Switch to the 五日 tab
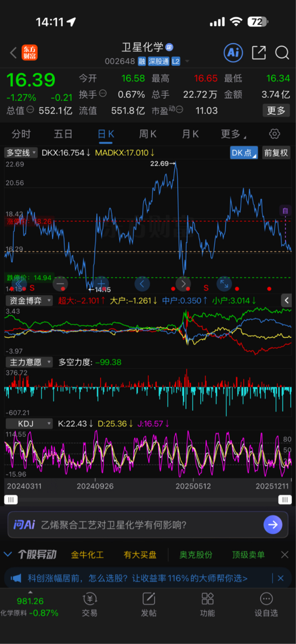This screenshot has height=644, width=296. click(x=63, y=134)
